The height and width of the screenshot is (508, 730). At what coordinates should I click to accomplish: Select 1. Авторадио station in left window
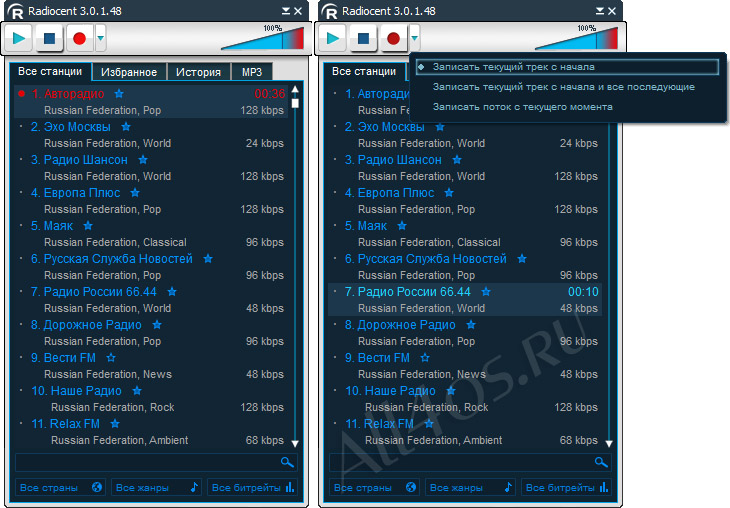pyautogui.click(x=151, y=102)
